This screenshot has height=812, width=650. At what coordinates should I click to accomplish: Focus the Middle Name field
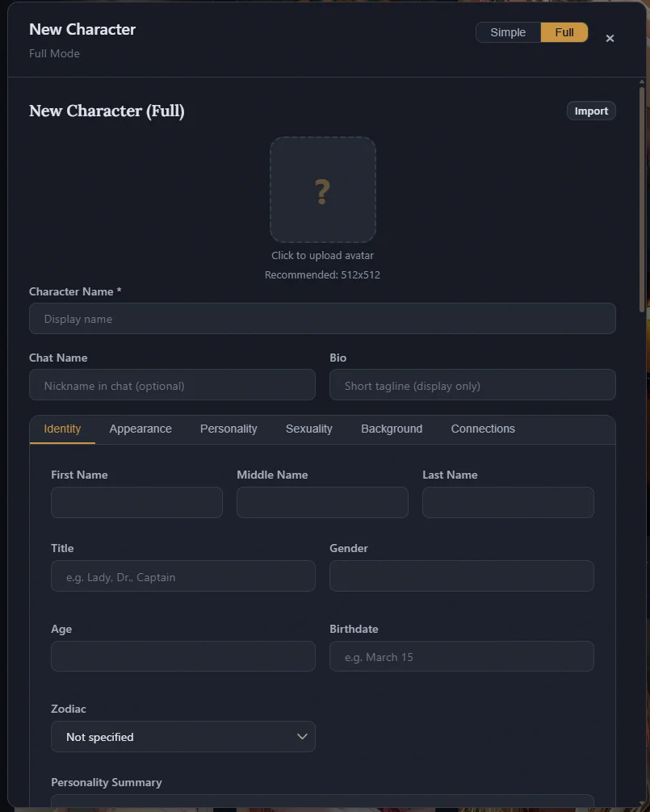click(322, 502)
